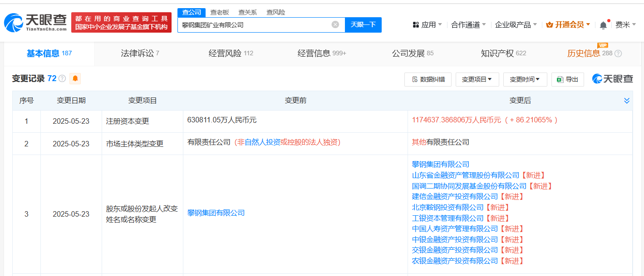Open the 天眼查 logo homepage
644x276 pixels.
[x=35, y=22]
